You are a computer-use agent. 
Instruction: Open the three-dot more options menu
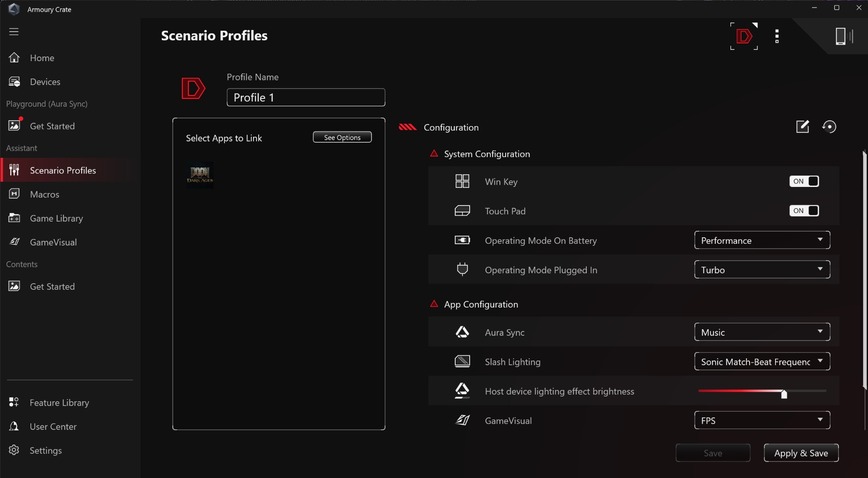(777, 36)
